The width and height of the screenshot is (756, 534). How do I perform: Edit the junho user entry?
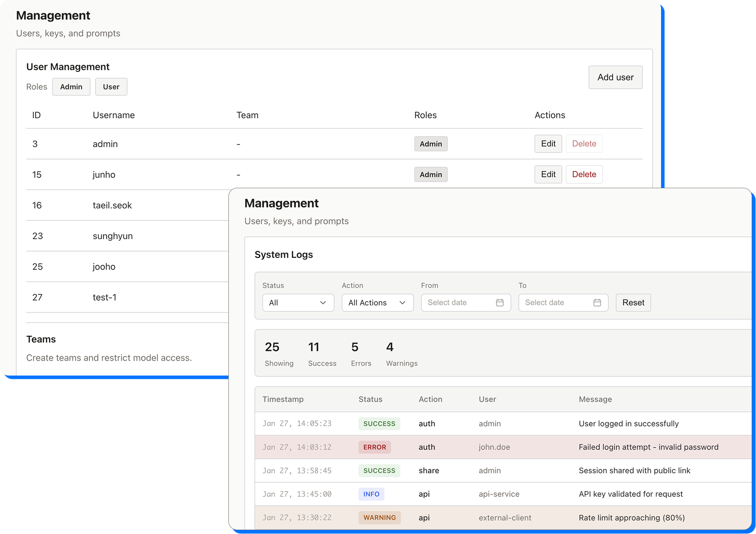548,174
